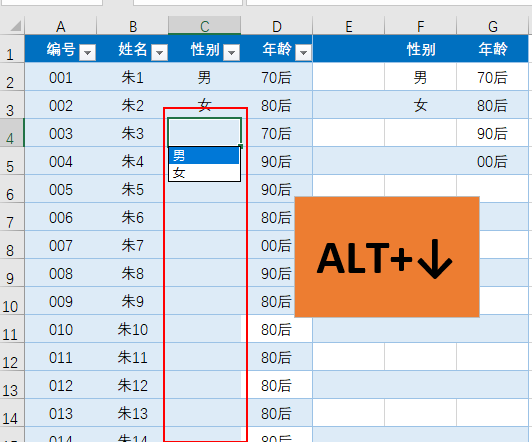Select column D header

pos(277,26)
